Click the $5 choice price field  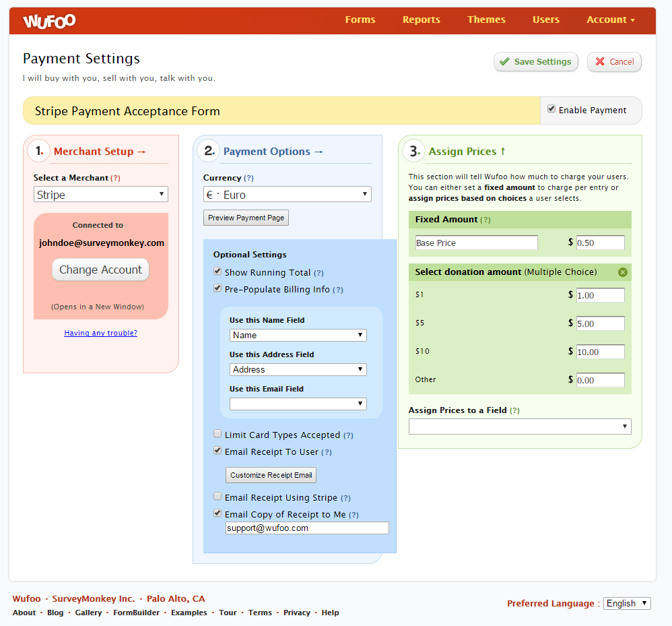601,323
